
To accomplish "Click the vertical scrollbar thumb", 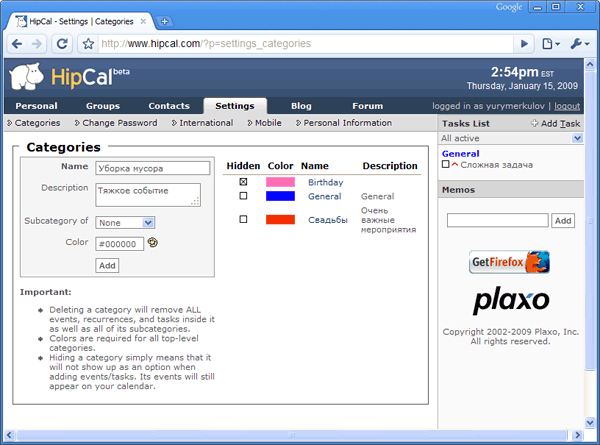I will (590, 220).
